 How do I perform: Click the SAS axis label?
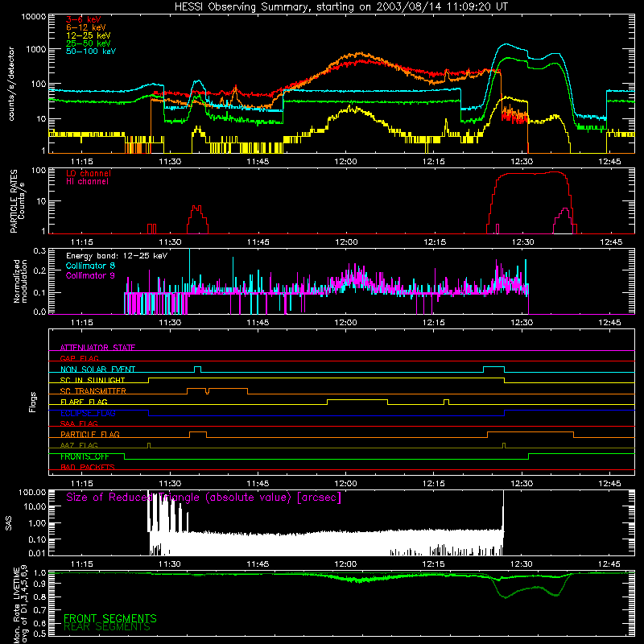(9, 523)
